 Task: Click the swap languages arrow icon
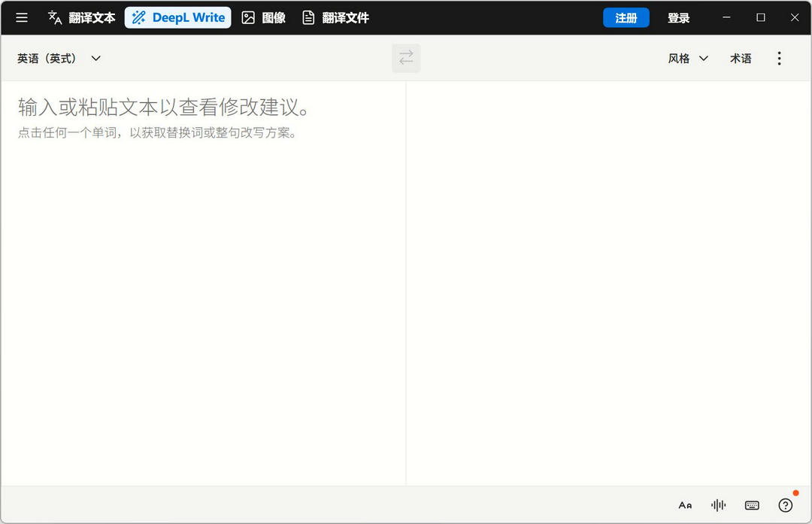point(406,58)
